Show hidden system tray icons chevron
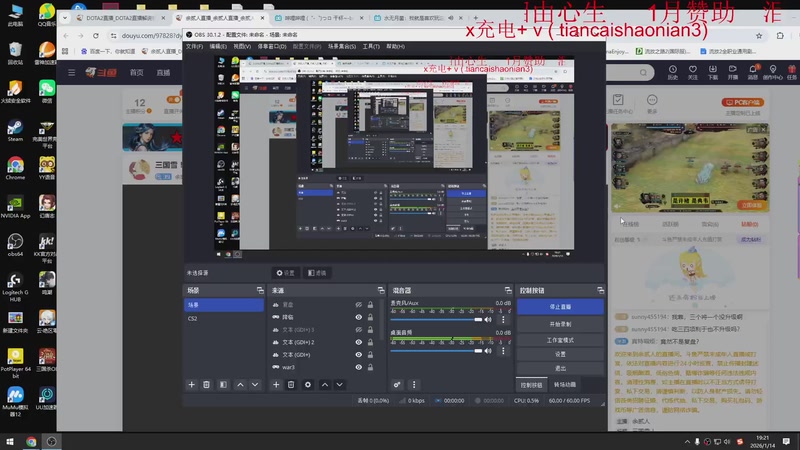This screenshot has width=800, height=450. 687,441
